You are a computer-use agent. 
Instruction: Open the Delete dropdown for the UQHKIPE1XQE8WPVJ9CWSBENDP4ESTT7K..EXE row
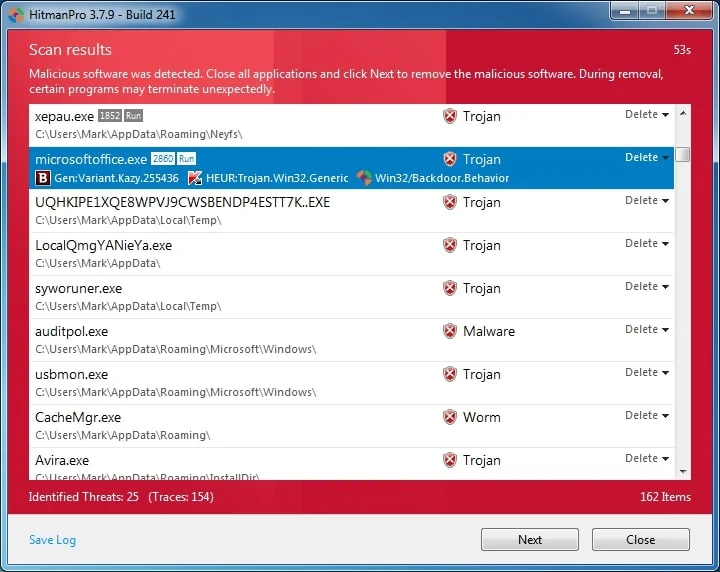pos(647,200)
